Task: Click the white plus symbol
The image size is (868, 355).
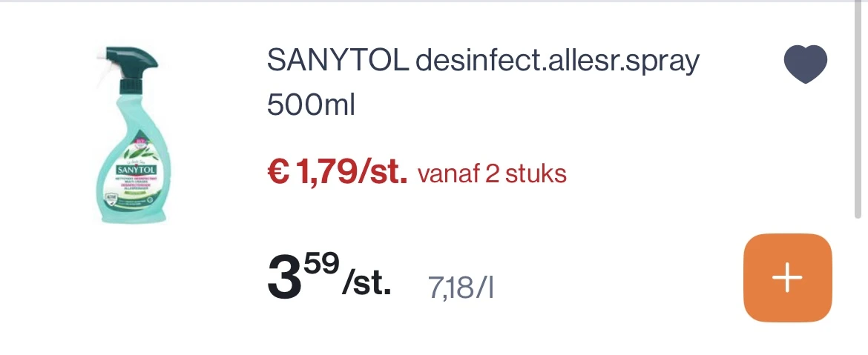Action: point(787,278)
